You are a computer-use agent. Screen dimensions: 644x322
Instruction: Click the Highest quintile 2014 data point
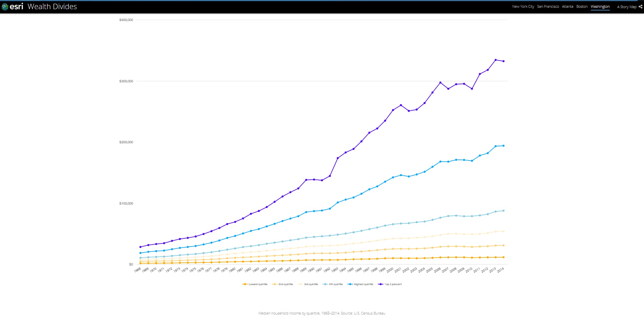(503, 146)
